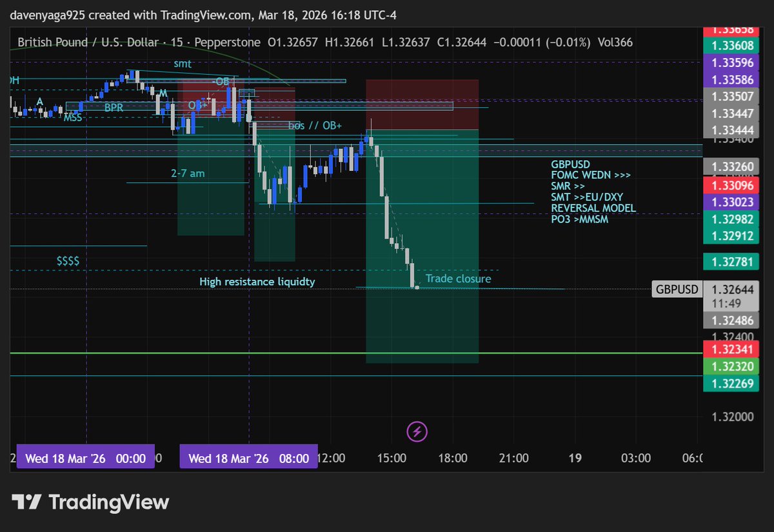Select the PO3 >MMSM note line
Viewport: 774px width, 532px height.
[x=579, y=219]
